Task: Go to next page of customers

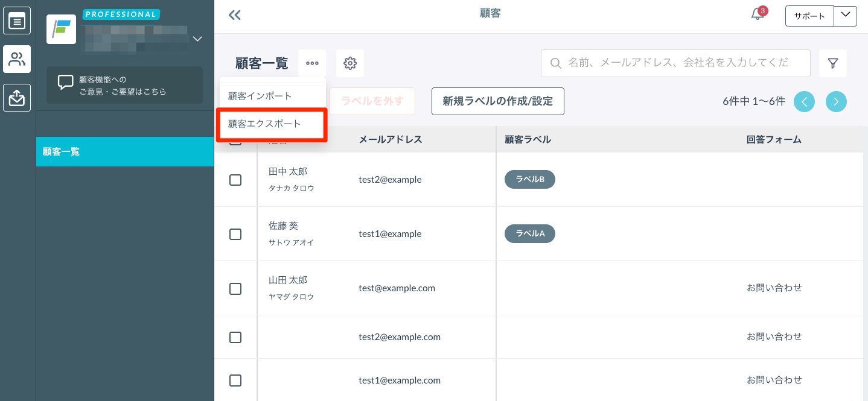Action: point(836,101)
